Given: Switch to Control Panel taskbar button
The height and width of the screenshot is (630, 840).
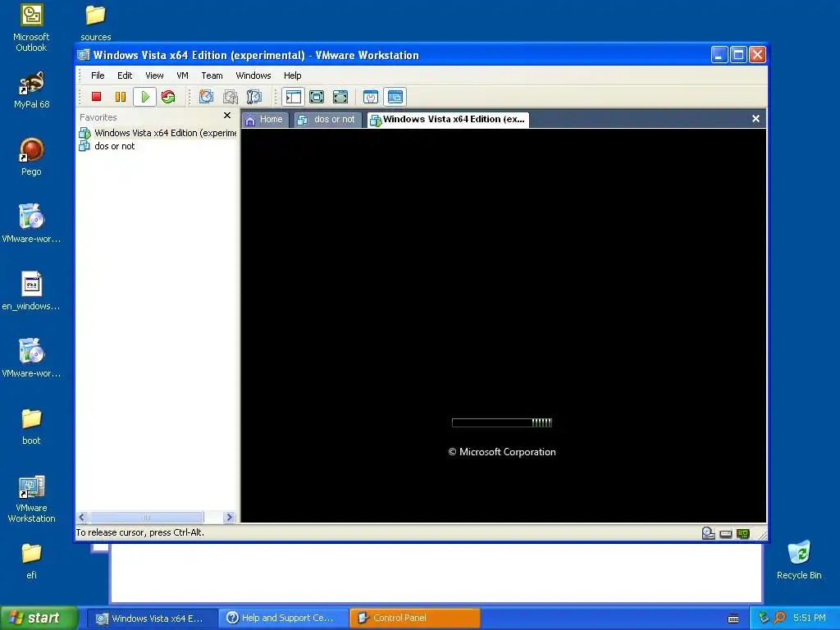Looking at the screenshot, I should (414, 619).
